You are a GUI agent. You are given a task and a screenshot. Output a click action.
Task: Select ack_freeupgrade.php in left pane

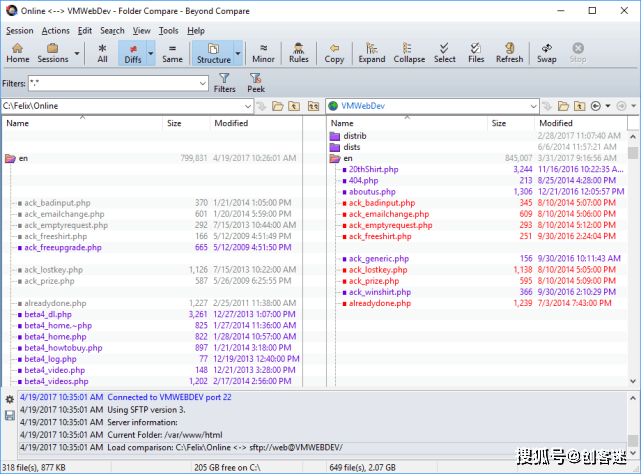60,247
